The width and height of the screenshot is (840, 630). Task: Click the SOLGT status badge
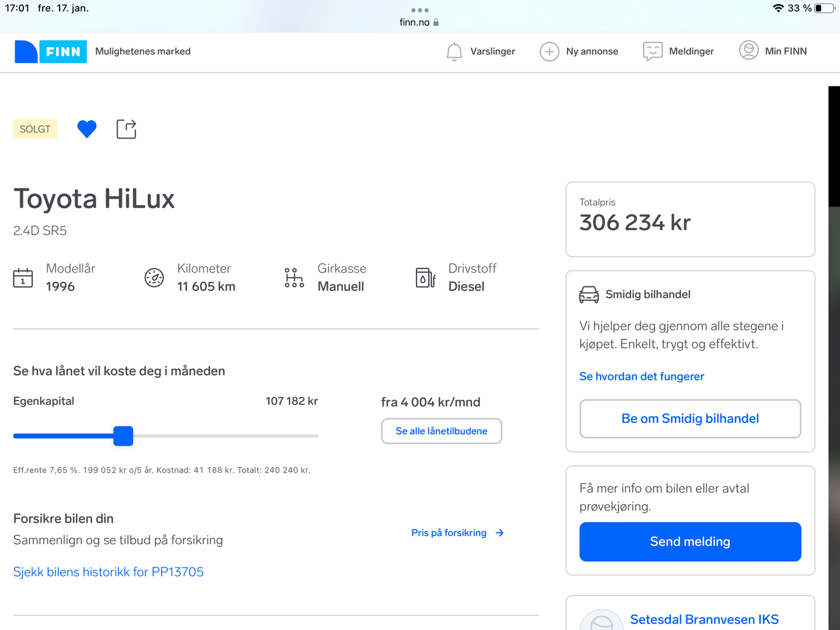(x=35, y=129)
